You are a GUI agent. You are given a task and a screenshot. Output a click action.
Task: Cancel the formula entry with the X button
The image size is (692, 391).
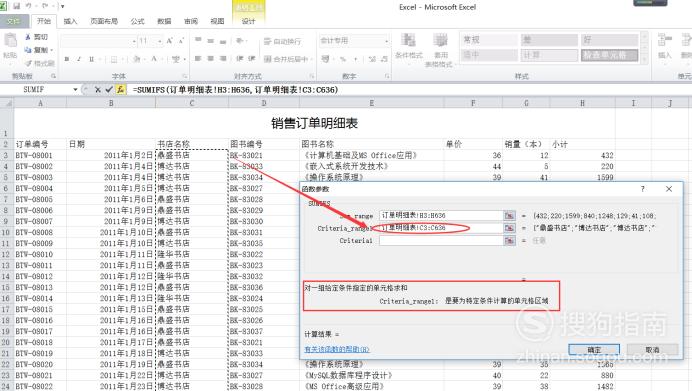pos(98,90)
